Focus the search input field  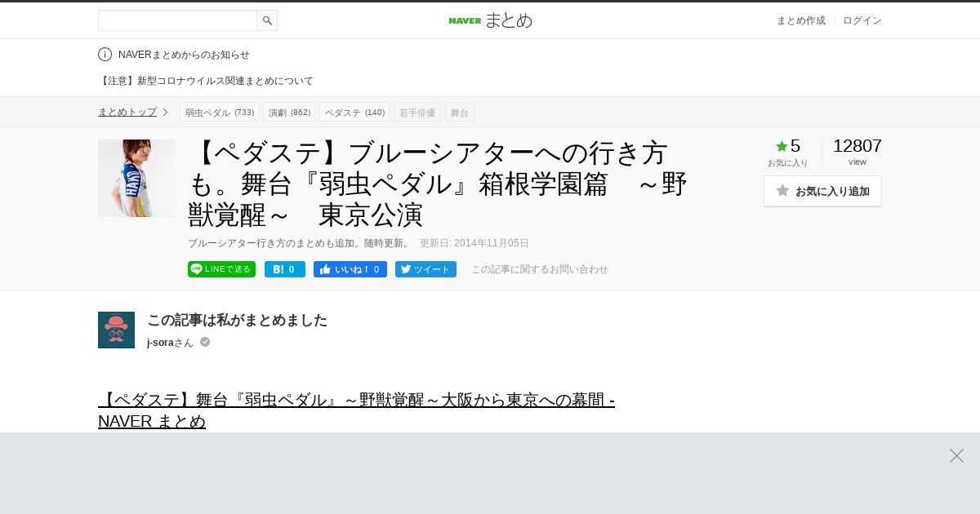[x=177, y=20]
